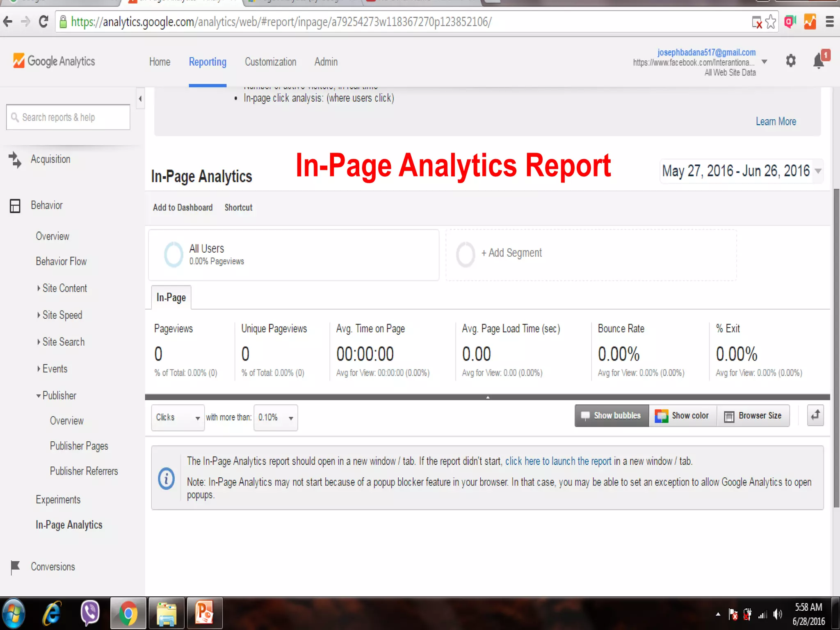Open the 0.10% threshold dropdown
Viewport: 840px width, 630px height.
[x=276, y=418]
